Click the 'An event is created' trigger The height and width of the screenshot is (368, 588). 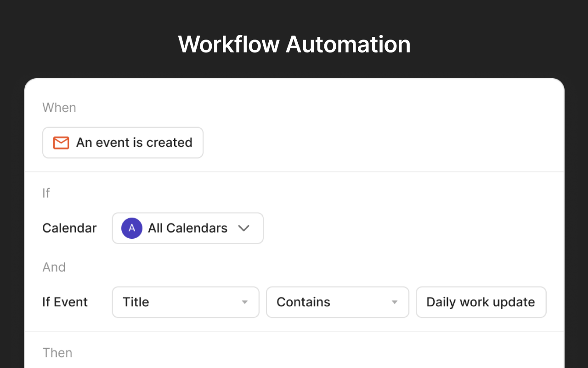[x=123, y=143]
